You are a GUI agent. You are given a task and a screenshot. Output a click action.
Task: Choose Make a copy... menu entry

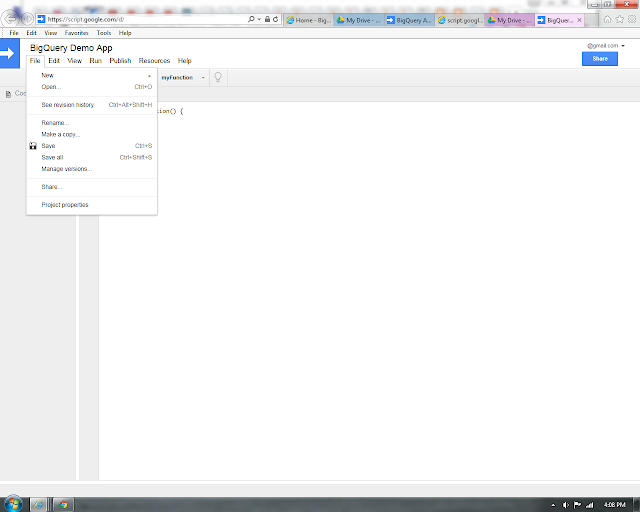(92, 134)
